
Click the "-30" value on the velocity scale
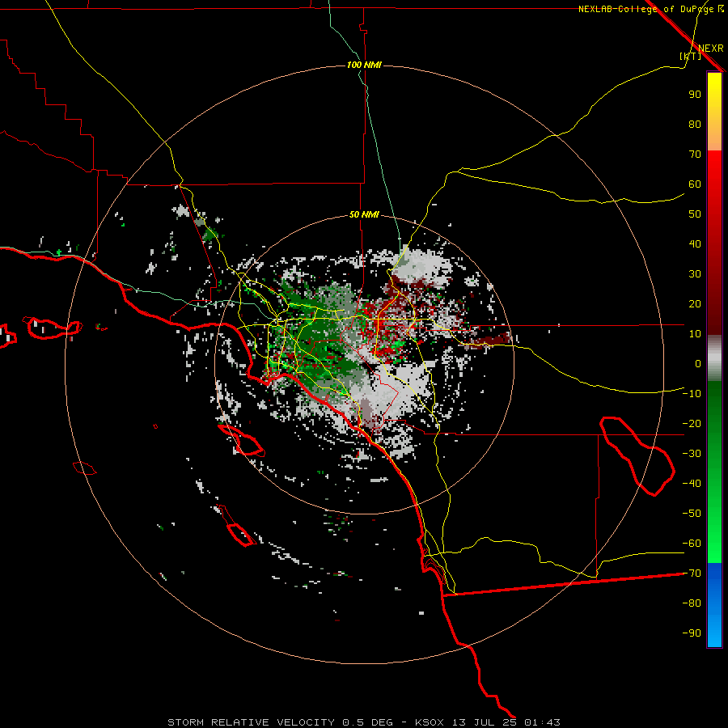pyautogui.click(x=692, y=454)
